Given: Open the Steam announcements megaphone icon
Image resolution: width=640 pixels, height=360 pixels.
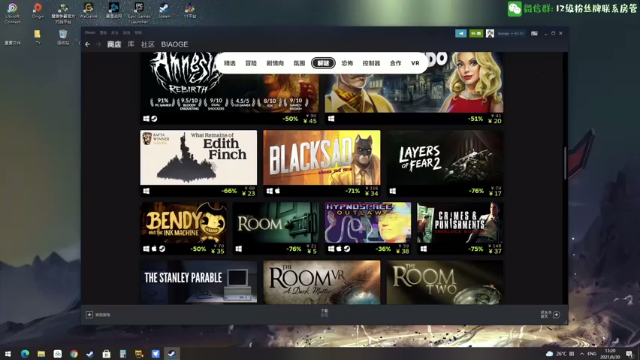Looking at the screenshot, I should pyautogui.click(x=461, y=33).
